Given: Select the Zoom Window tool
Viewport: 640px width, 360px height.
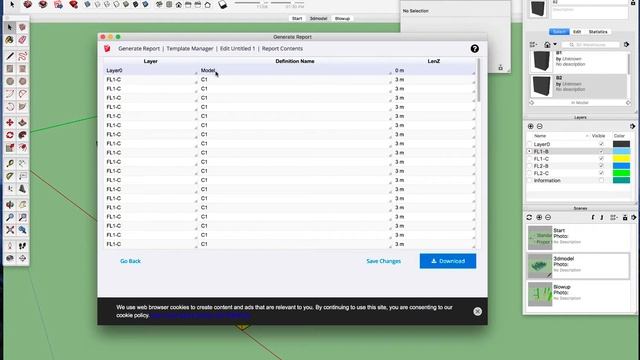Looking at the screenshot, I should point(22,218).
